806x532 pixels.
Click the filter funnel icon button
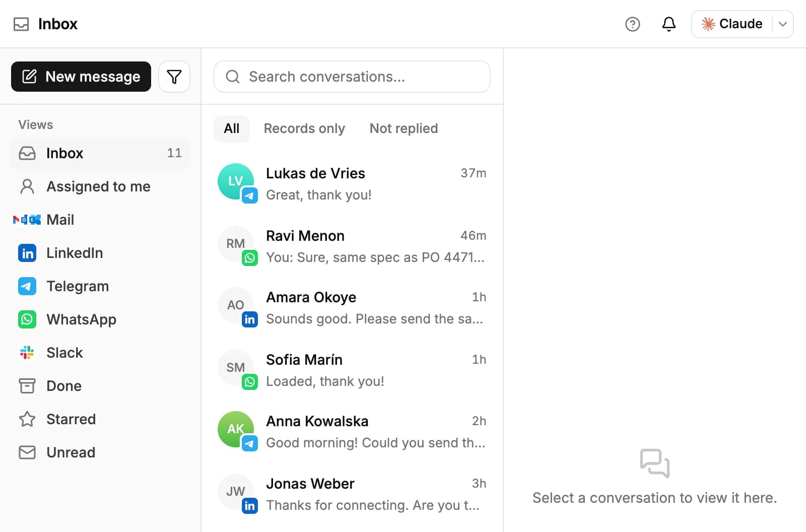174,77
